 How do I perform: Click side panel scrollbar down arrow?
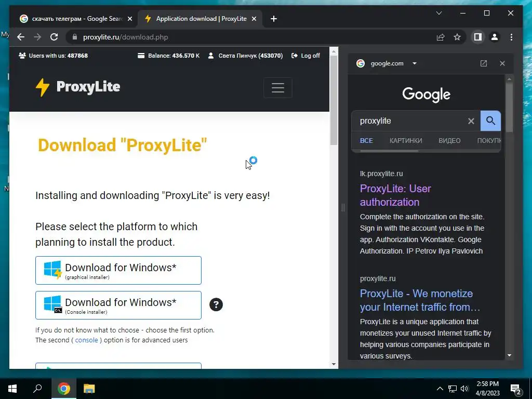click(509, 355)
